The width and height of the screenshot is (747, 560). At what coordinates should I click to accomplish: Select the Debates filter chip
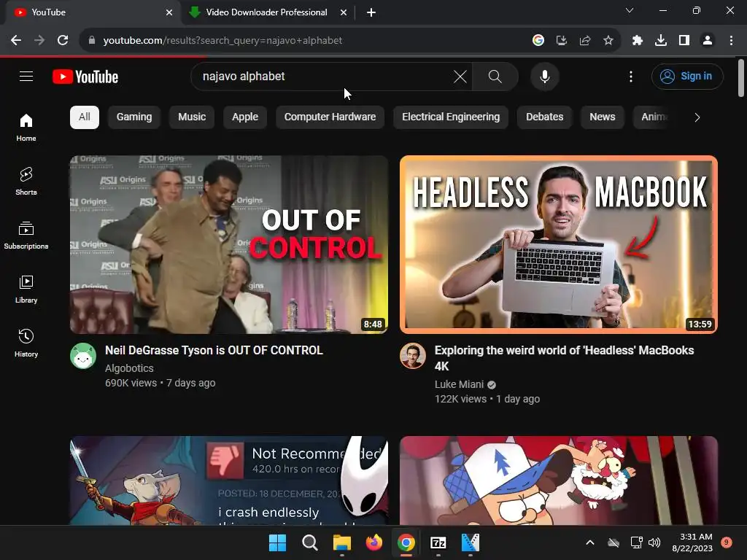[544, 117]
